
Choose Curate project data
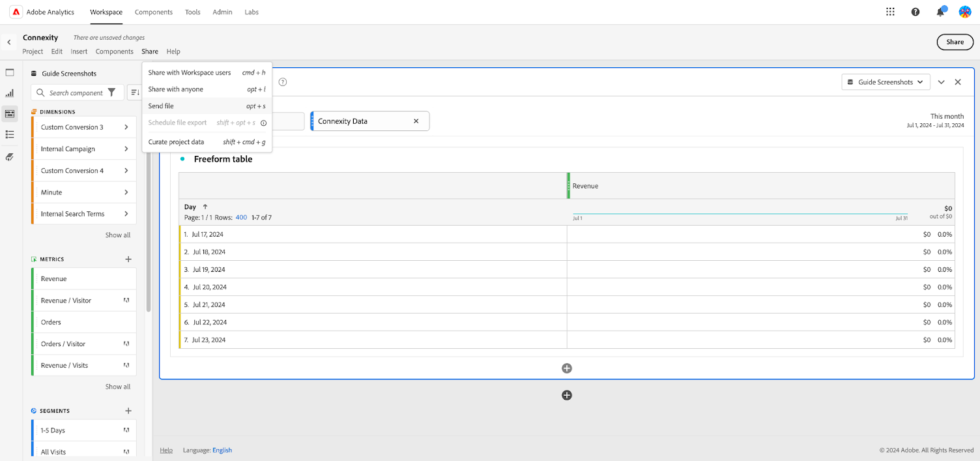(207, 141)
